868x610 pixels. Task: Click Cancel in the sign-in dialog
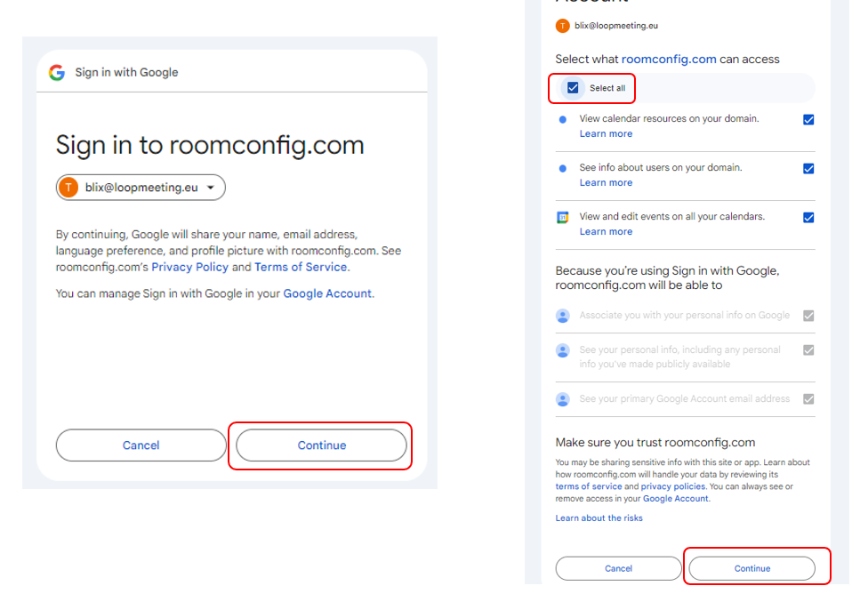(141, 445)
